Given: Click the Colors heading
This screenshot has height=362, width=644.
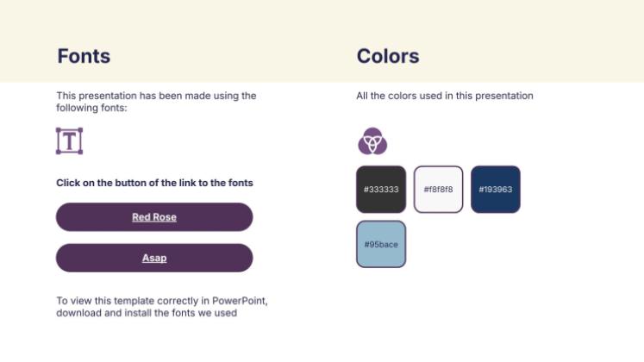Looking at the screenshot, I should click(x=388, y=56).
